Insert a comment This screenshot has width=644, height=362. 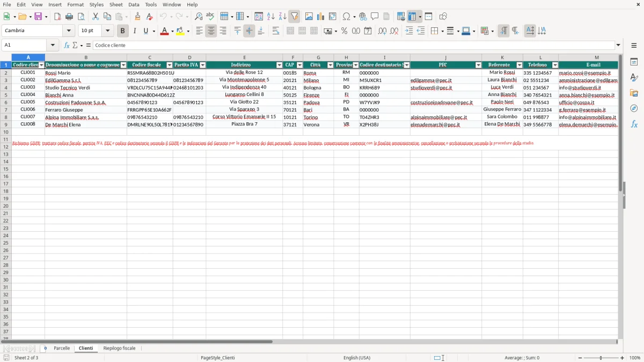375,17
